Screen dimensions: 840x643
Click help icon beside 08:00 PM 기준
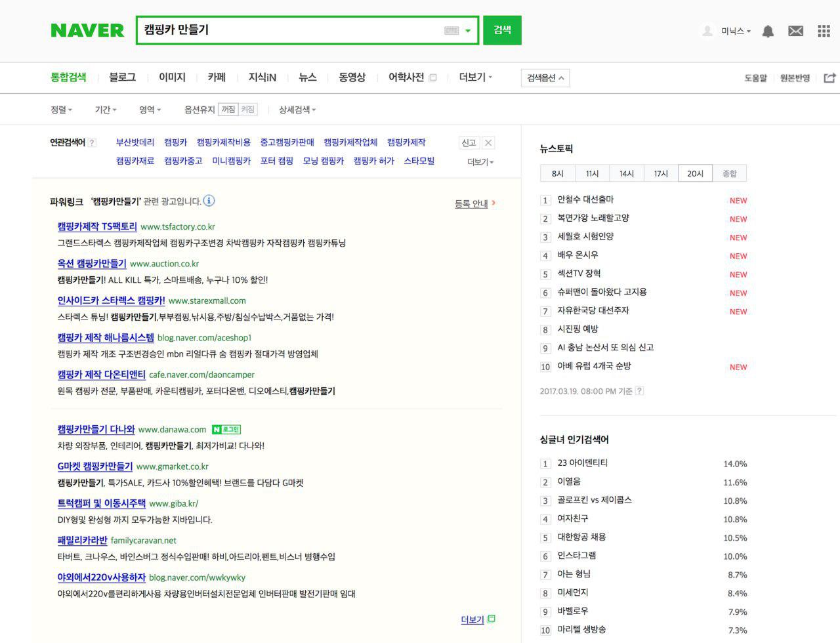639,391
